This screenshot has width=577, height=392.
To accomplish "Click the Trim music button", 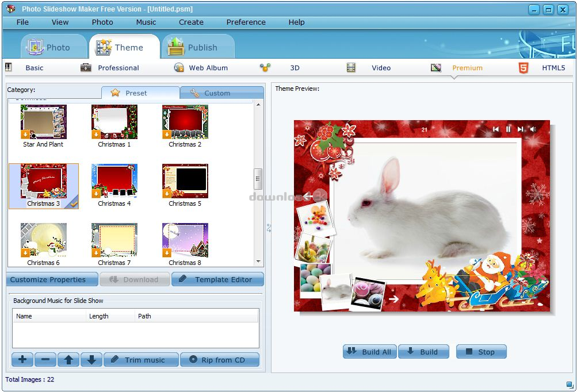I will [142, 359].
